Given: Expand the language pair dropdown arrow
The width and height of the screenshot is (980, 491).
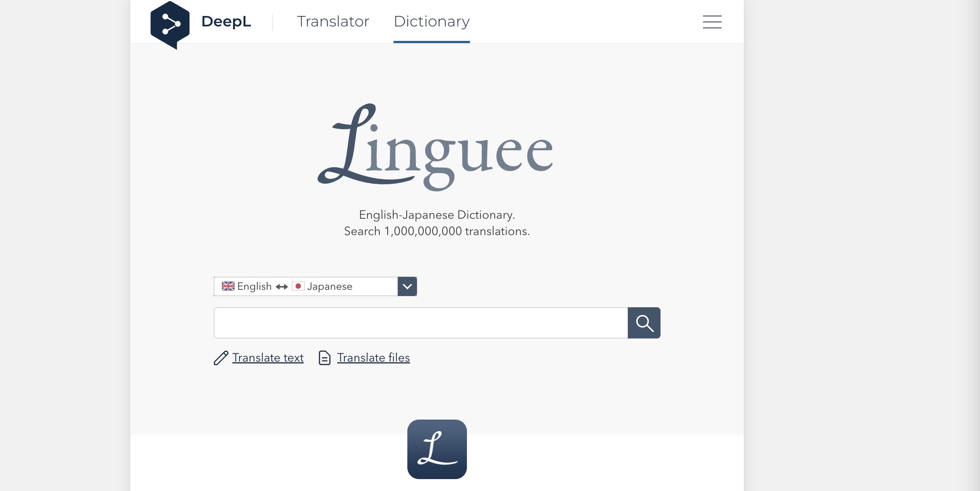Looking at the screenshot, I should point(407,286).
